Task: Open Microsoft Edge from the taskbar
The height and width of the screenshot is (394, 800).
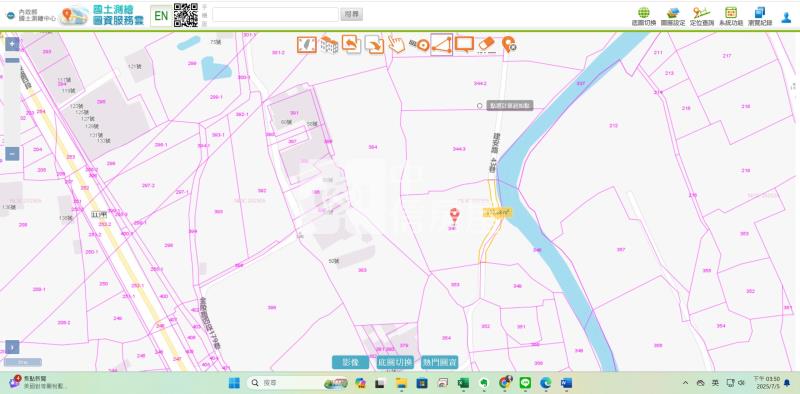Action: 545,383
